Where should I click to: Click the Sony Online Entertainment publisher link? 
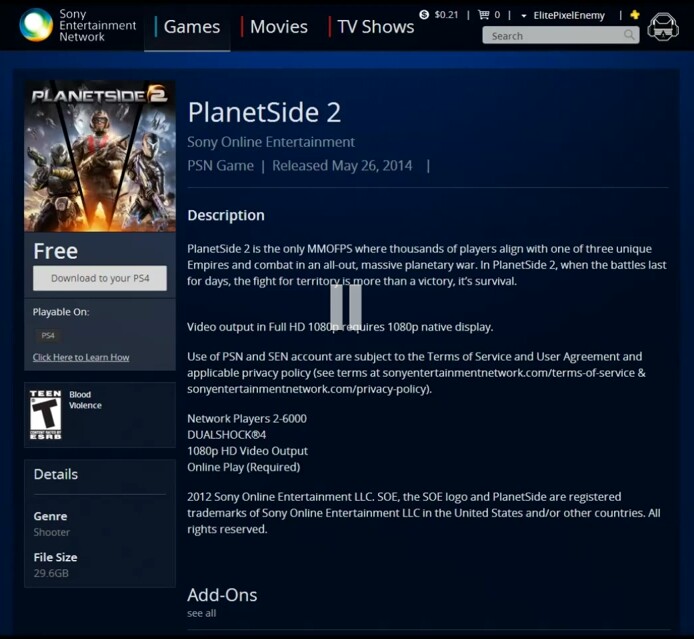coord(271,142)
